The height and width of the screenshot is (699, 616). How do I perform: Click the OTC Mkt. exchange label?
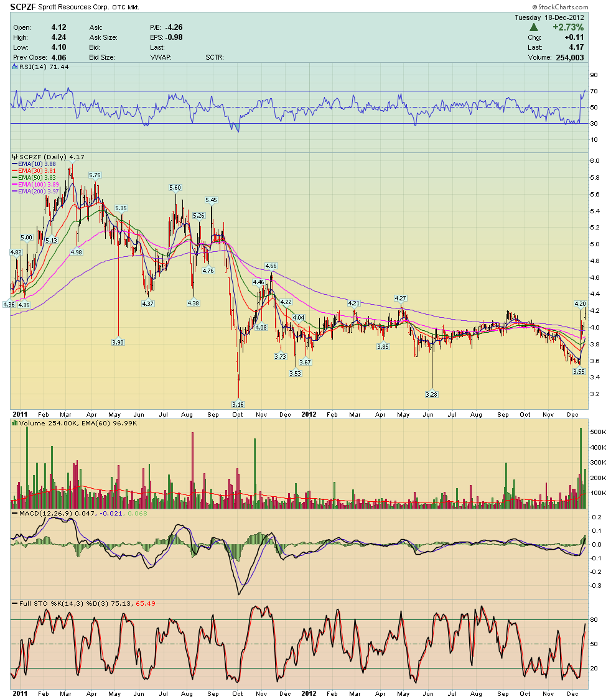tap(126, 7)
